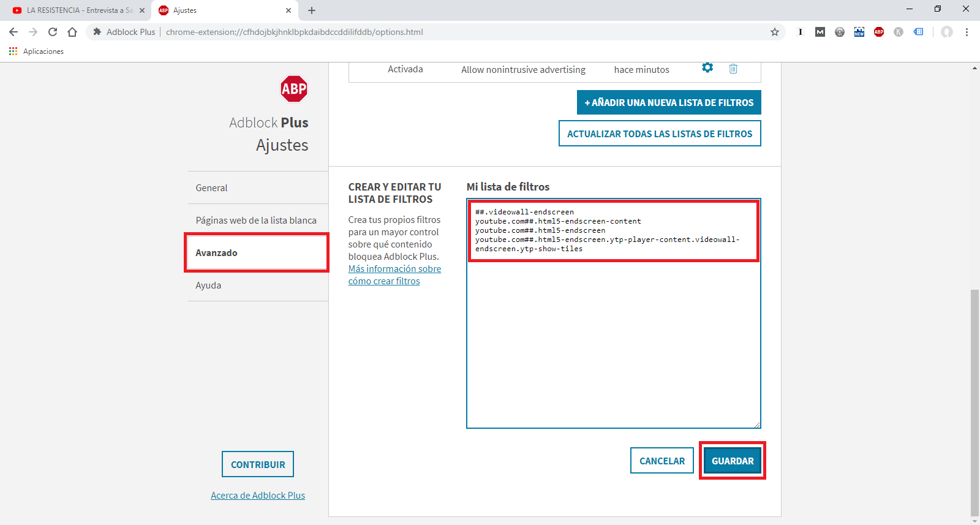The height and width of the screenshot is (525, 980).
Task: Open the gray 'K' extension icon
Action: [x=899, y=32]
